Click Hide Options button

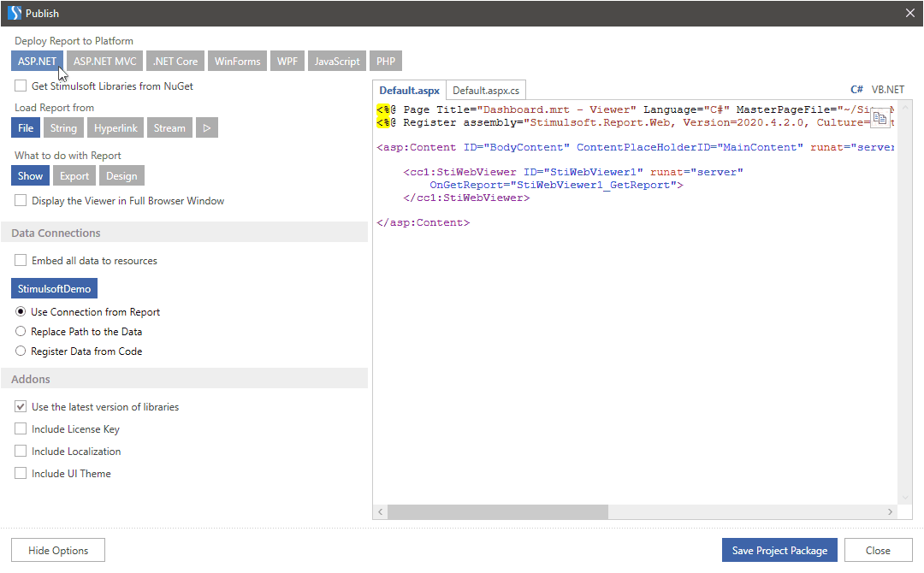(x=58, y=550)
